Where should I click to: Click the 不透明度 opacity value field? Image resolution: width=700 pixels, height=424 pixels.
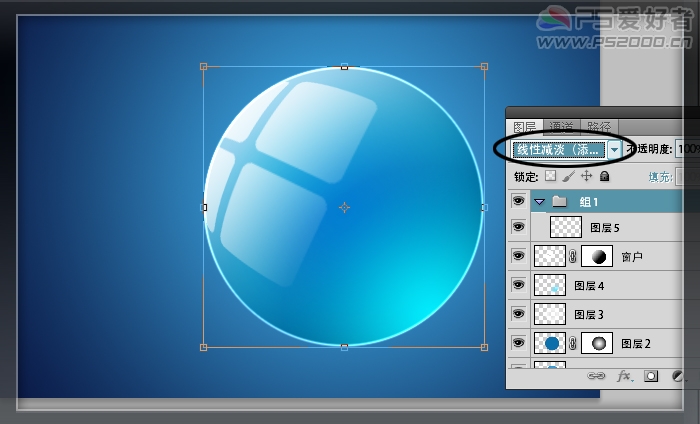pyautogui.click(x=688, y=149)
